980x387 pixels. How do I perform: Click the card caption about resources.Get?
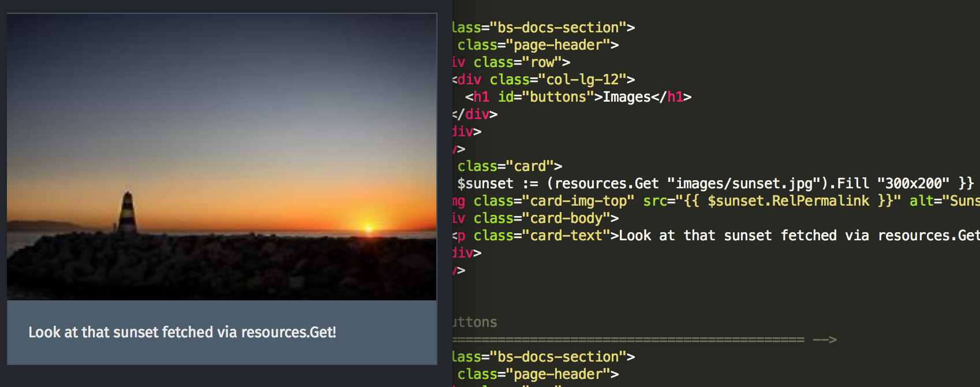click(182, 332)
